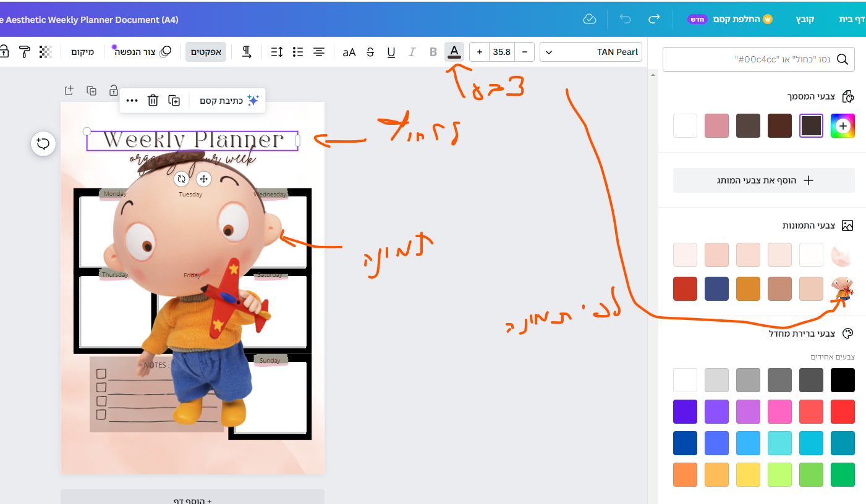Redo the last action
This screenshot has width=866, height=504.
point(654,19)
